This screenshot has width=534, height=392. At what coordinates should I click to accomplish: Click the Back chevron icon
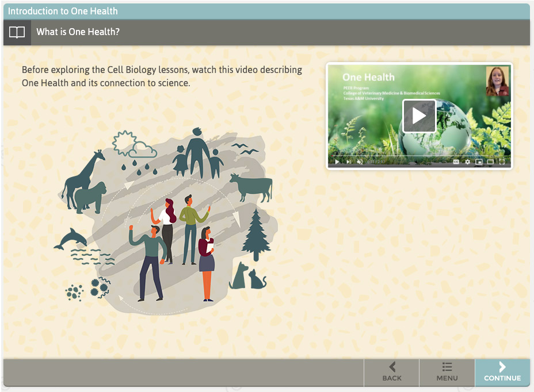[392, 367]
